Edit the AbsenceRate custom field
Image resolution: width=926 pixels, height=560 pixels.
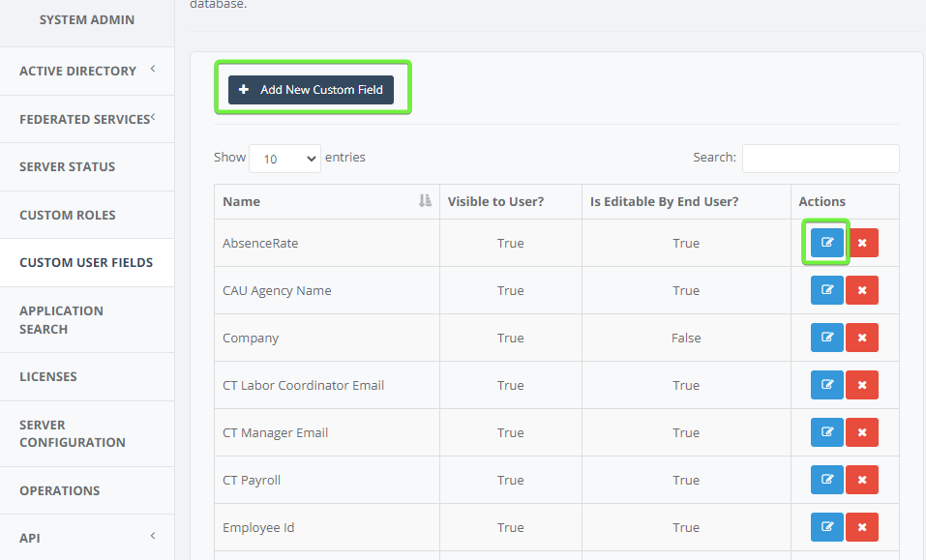826,243
